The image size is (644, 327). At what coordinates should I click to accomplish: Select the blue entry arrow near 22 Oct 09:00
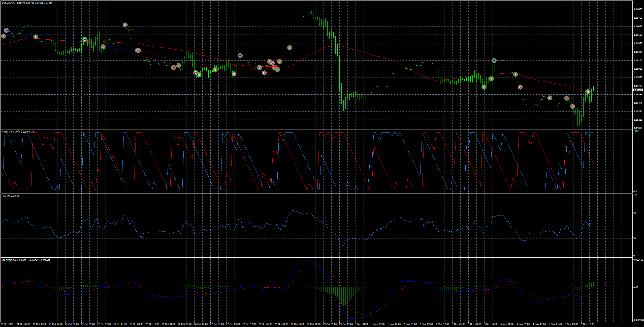click(85, 39)
